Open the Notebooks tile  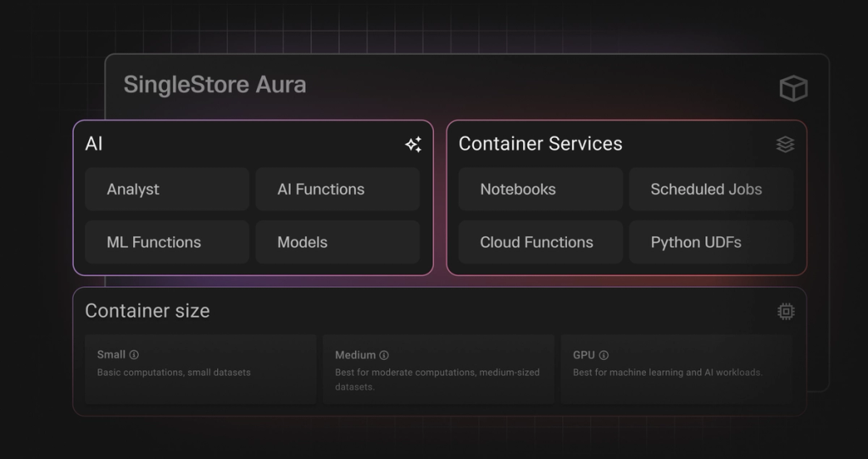click(x=540, y=189)
